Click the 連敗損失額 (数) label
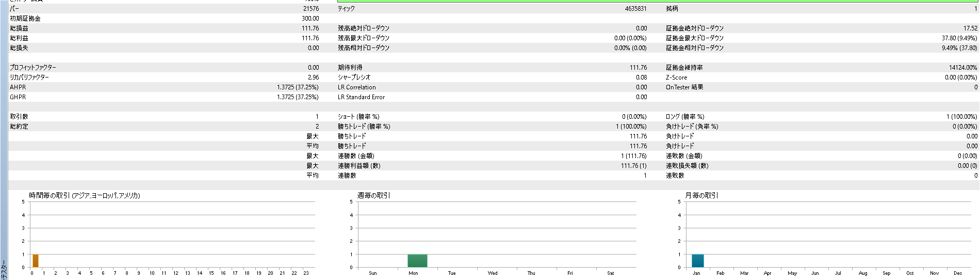This screenshot has width=980, height=280. [x=687, y=166]
